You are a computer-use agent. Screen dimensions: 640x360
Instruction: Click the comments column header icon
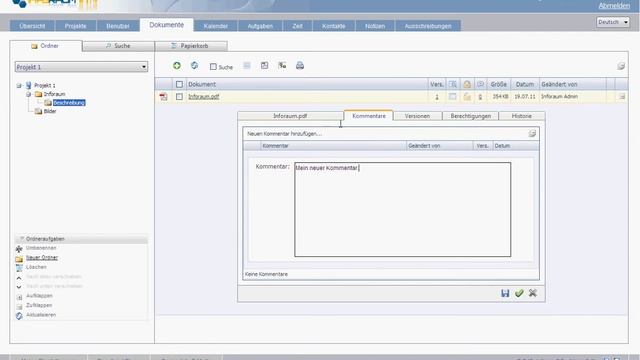pos(480,84)
